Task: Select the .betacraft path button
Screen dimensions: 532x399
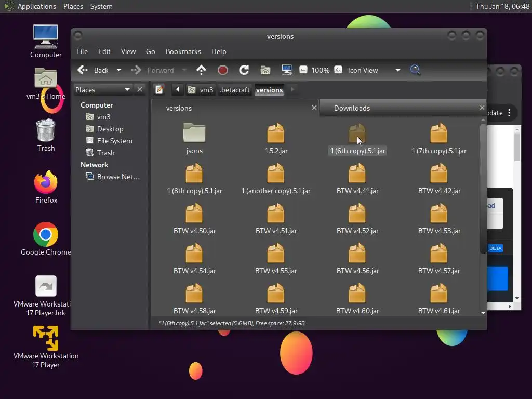Action: coord(235,90)
